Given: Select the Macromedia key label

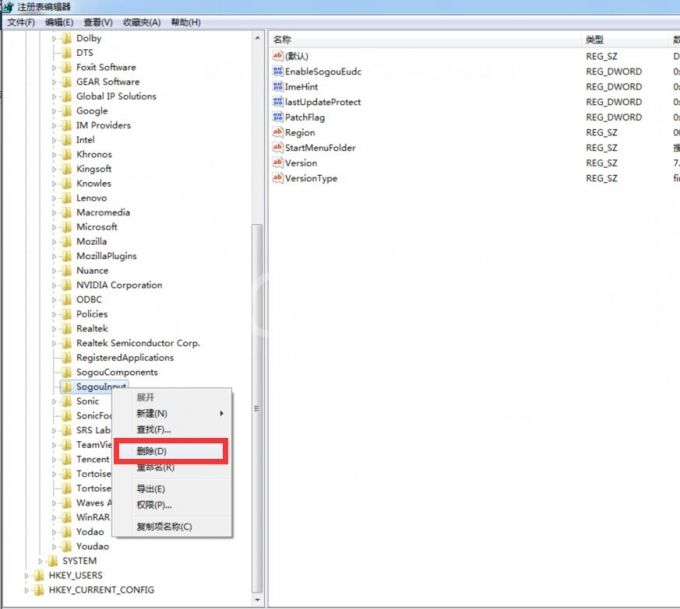Looking at the screenshot, I should pyautogui.click(x=103, y=213).
